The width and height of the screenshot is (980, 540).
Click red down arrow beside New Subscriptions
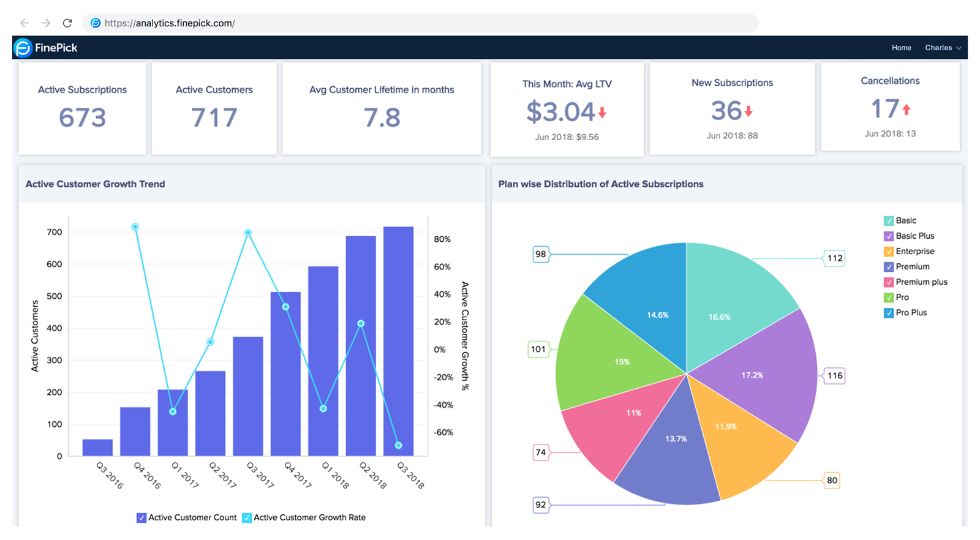click(x=748, y=111)
